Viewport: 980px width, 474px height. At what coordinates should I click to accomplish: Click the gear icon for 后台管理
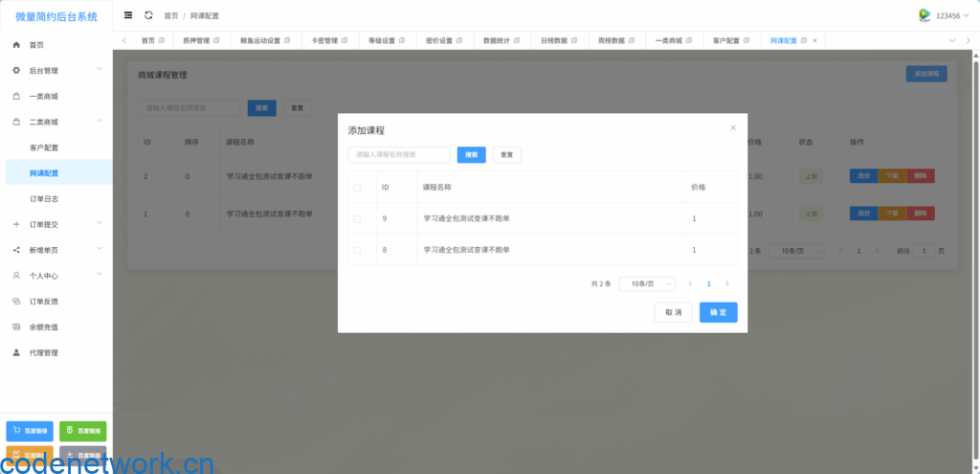coord(16,71)
